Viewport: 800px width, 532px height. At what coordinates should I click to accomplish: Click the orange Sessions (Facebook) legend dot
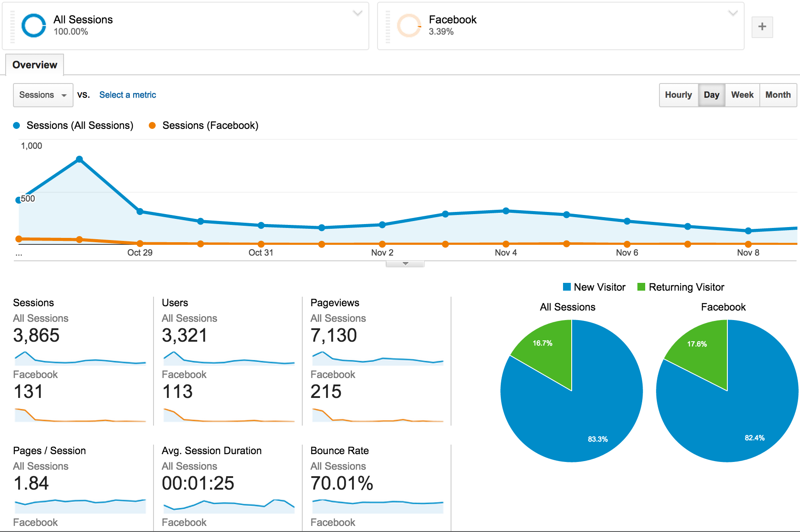click(152, 125)
